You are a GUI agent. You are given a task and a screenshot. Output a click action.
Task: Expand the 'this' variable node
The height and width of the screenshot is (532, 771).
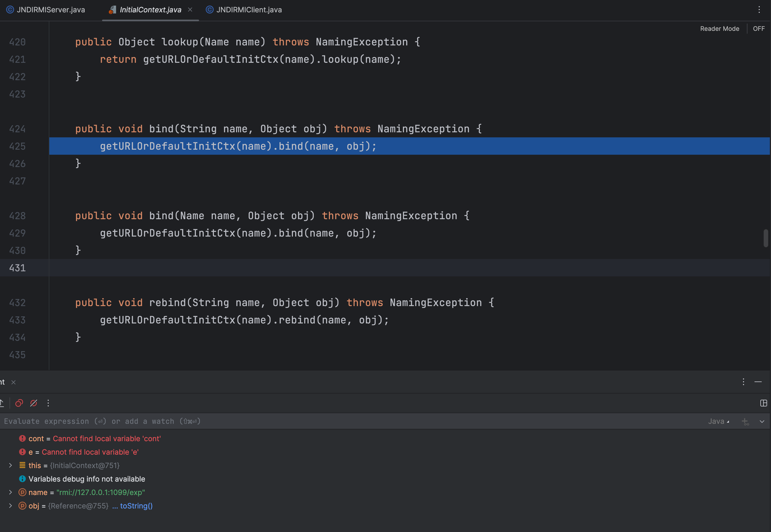click(x=10, y=465)
